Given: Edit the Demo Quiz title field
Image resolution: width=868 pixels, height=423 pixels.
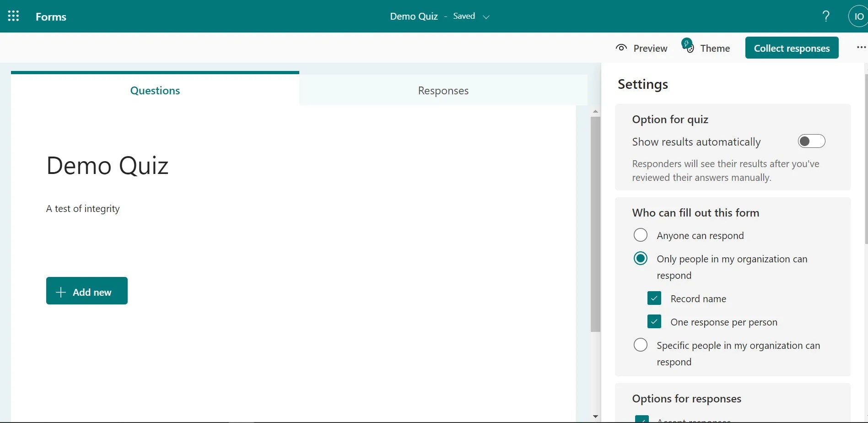Looking at the screenshot, I should pos(107,165).
